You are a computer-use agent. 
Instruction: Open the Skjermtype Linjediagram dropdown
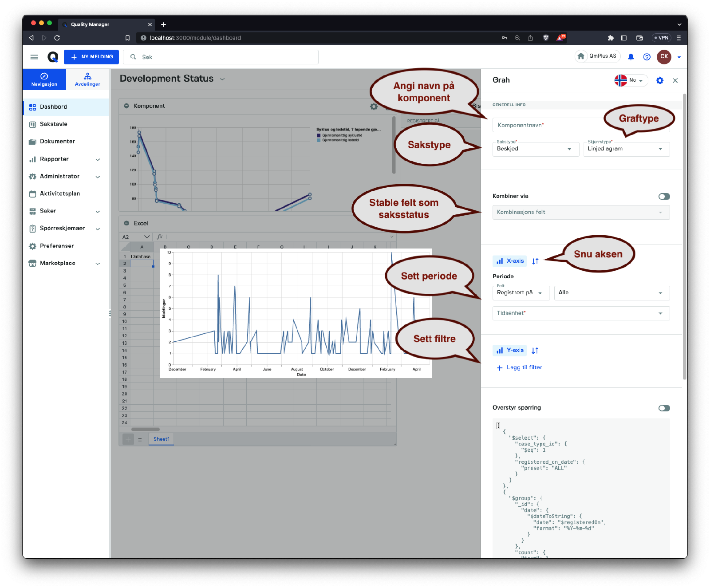[x=626, y=149]
